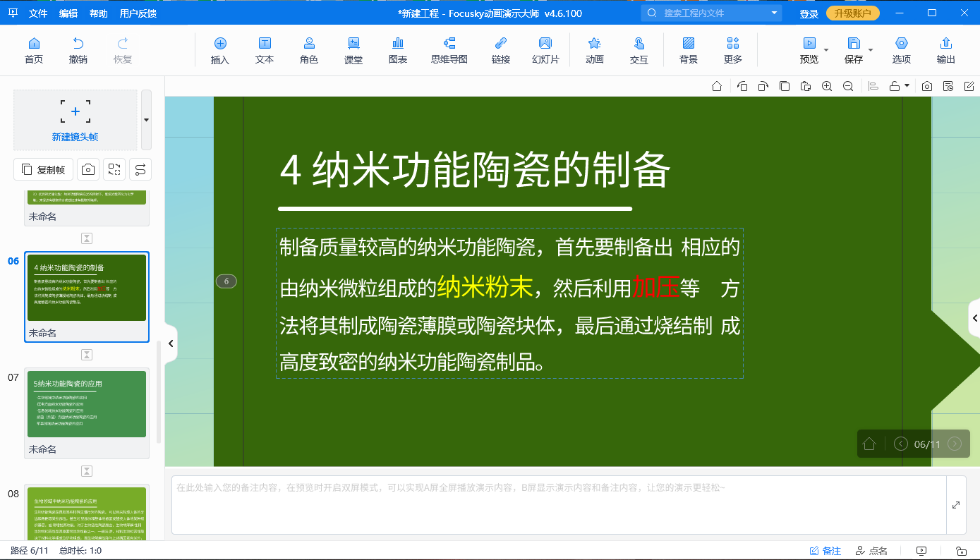Click 新建镜头帧 new frame button
The height and width of the screenshot is (560, 980).
click(x=75, y=120)
